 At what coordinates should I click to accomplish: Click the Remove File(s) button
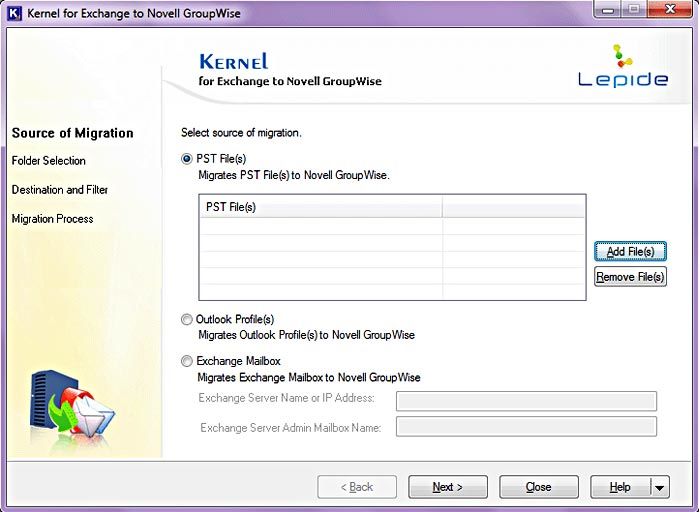coord(630,277)
